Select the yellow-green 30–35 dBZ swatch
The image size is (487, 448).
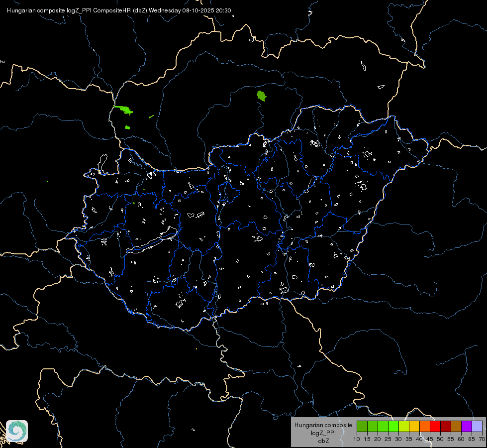(x=404, y=426)
